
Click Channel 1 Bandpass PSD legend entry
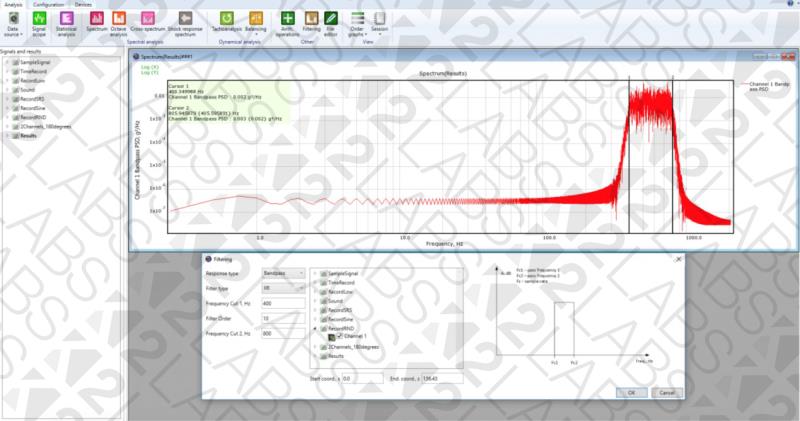(767, 87)
